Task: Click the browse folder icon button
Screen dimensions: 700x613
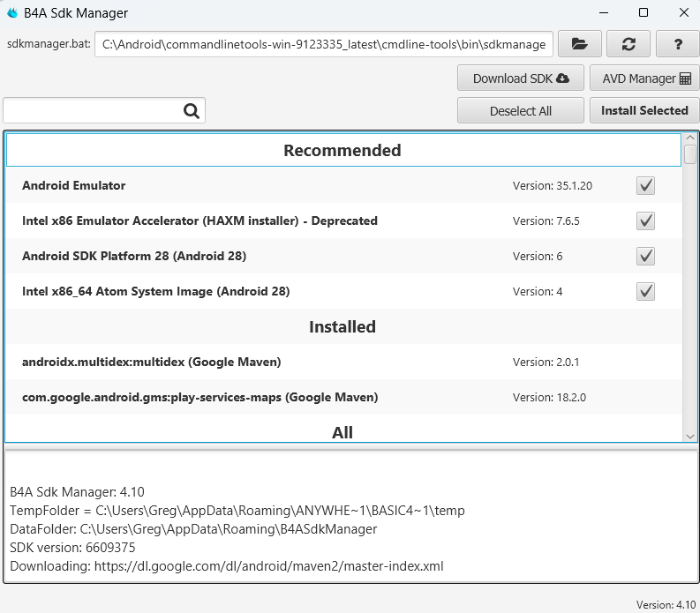Action: (x=579, y=43)
